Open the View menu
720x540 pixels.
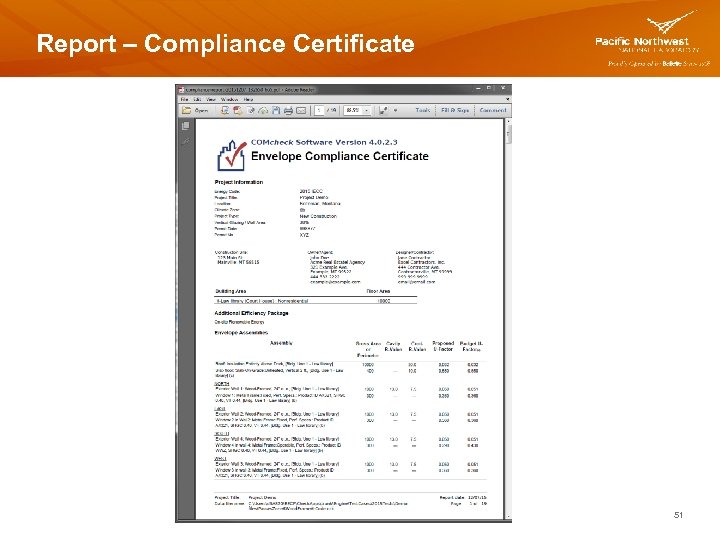[x=211, y=99]
